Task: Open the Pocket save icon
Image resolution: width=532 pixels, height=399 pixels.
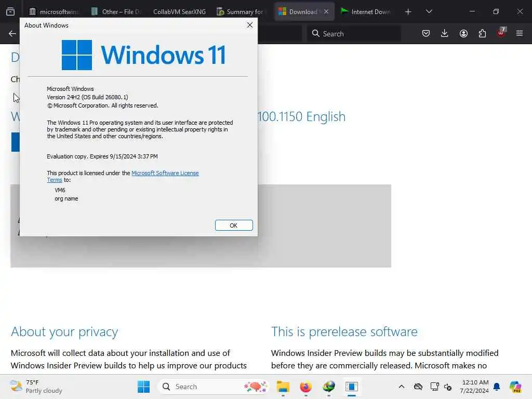Action: click(426, 33)
